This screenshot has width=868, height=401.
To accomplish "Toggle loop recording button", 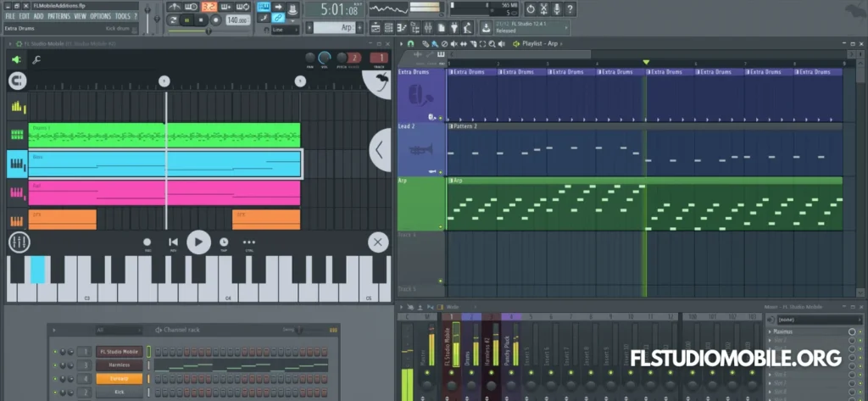I will pos(243,7).
